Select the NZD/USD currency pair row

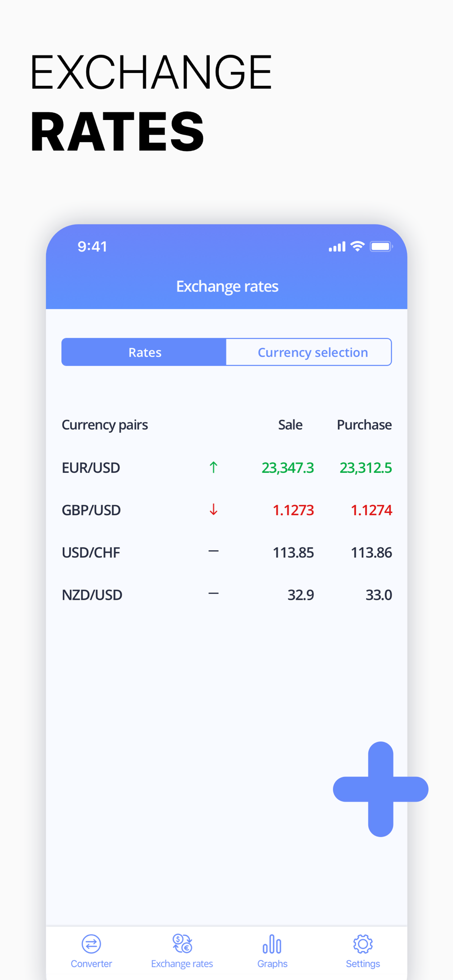tap(226, 594)
